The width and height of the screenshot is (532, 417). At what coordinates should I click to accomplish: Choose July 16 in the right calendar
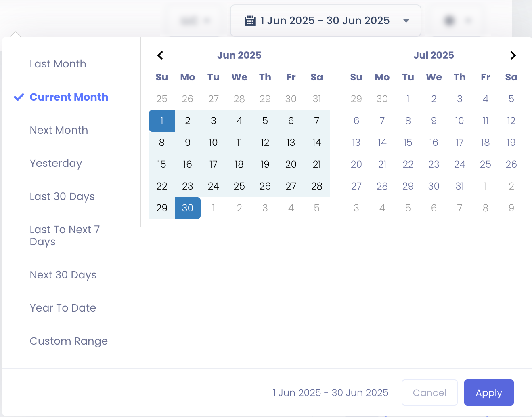[x=434, y=143]
